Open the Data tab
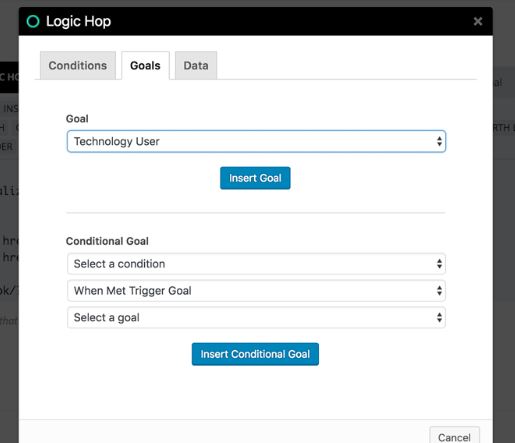This screenshot has width=515, height=443. pyautogui.click(x=196, y=65)
